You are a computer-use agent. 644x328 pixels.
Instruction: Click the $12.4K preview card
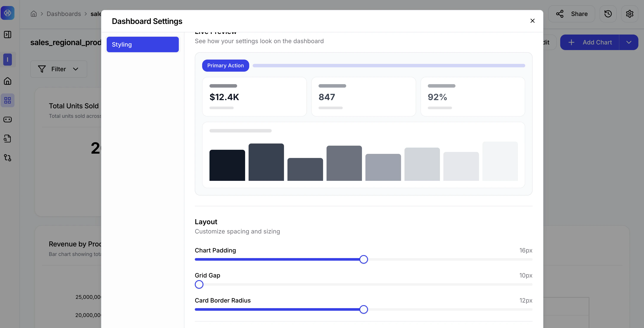coord(254,97)
